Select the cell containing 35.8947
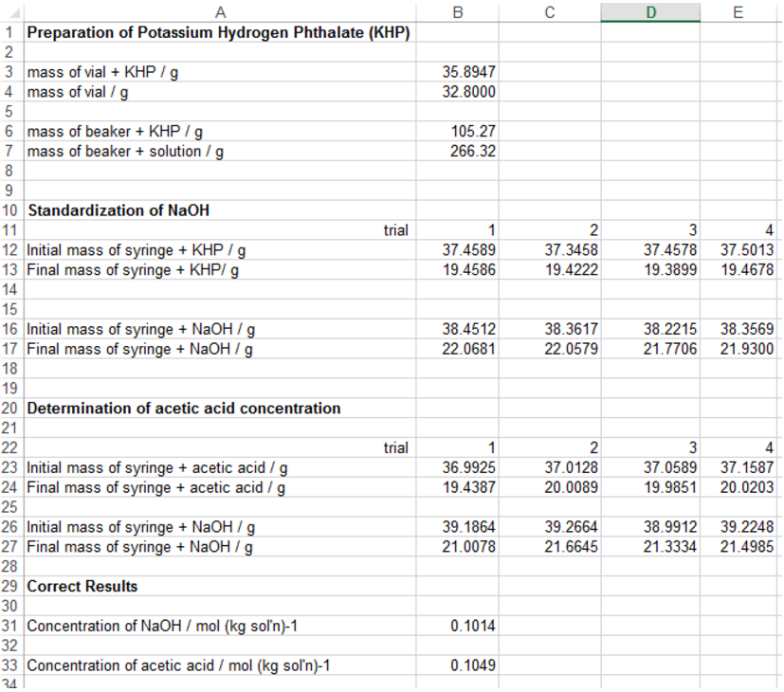The image size is (784, 692). tap(459, 71)
